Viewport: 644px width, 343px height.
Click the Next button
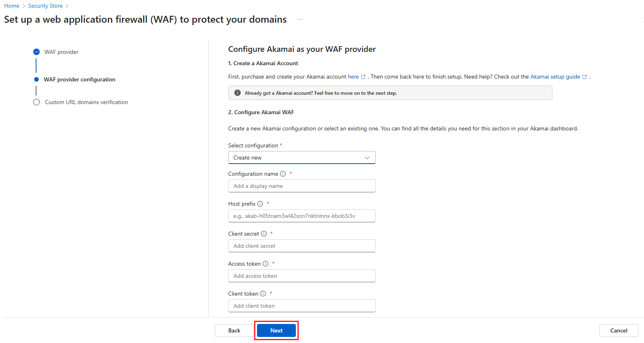click(276, 330)
